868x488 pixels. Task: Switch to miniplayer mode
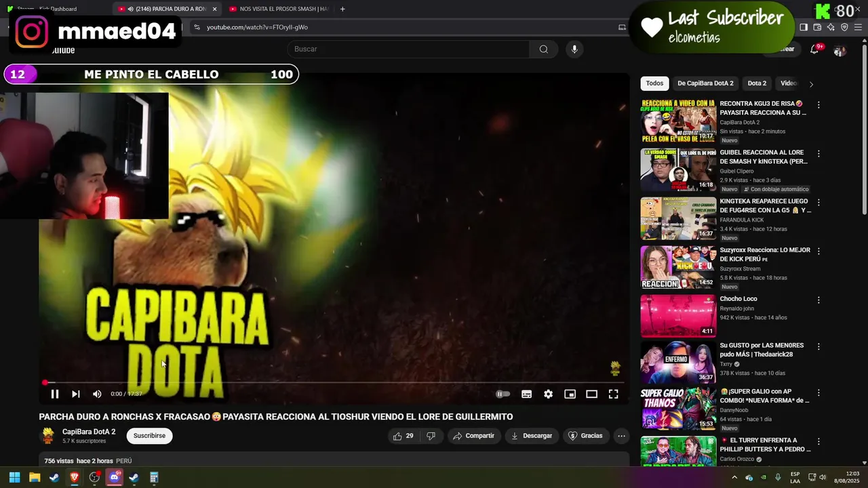(x=570, y=394)
